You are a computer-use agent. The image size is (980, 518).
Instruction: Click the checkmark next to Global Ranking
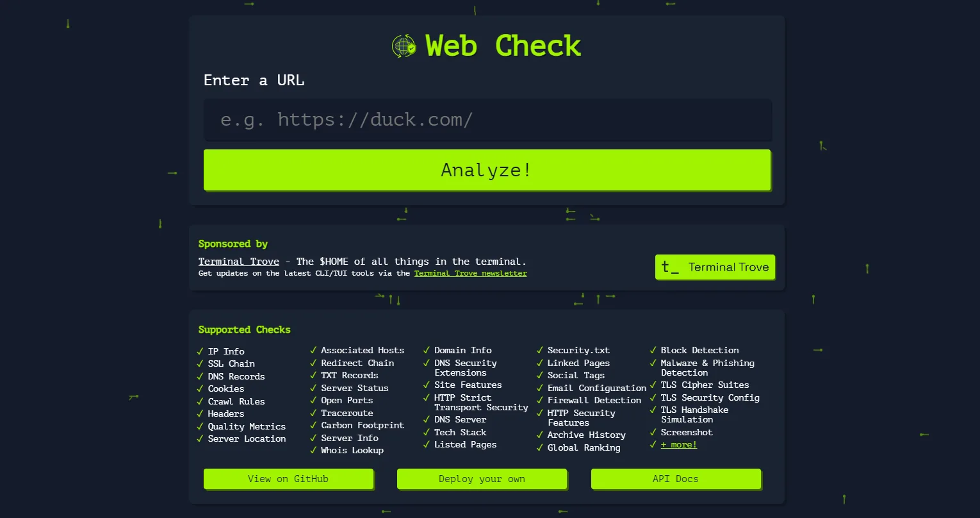coord(540,447)
